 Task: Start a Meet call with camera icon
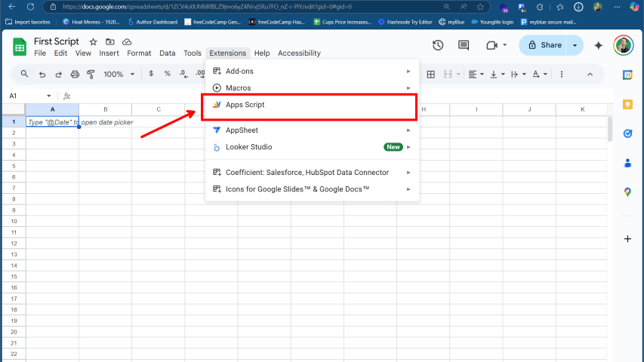coord(491,45)
